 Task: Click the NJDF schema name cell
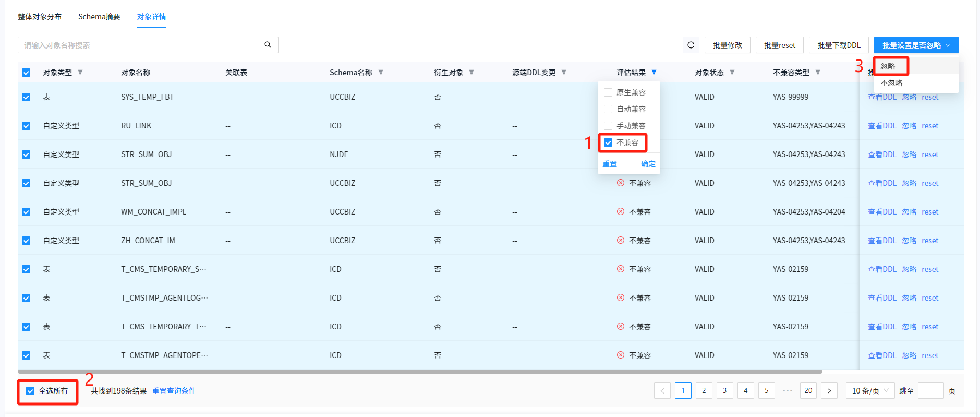(x=339, y=154)
